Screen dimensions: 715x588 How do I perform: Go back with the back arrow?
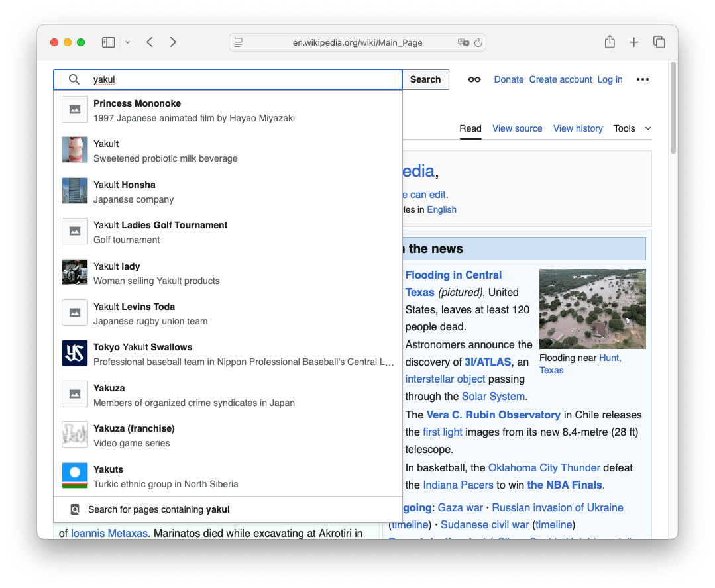click(150, 42)
